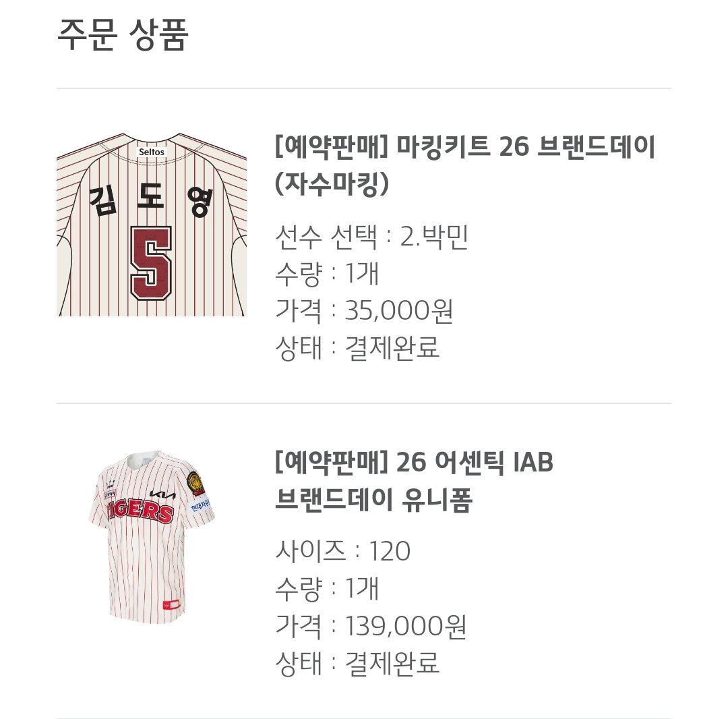Click the 김도영 name on the jersey

click(151, 202)
